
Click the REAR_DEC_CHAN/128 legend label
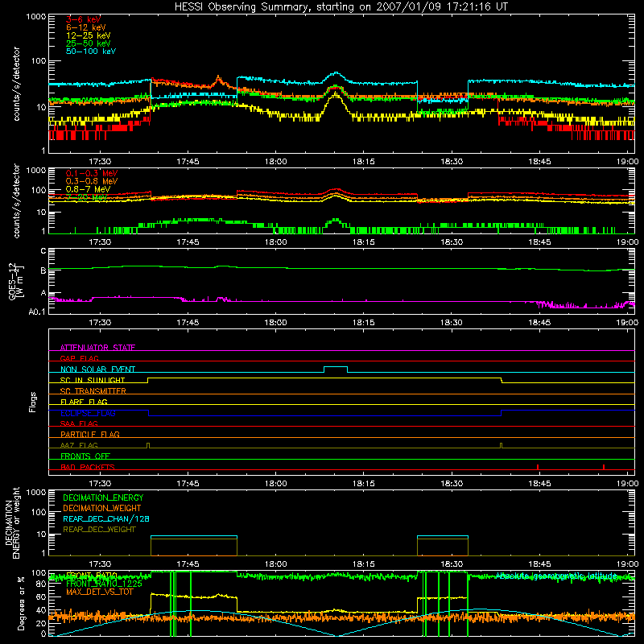106,518
